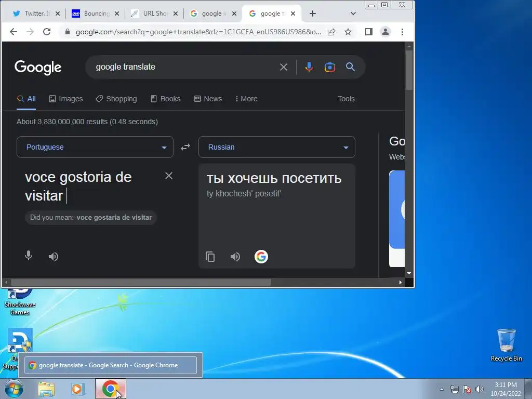Click the round Google G icon
This screenshot has width=532, height=399.
(x=261, y=257)
